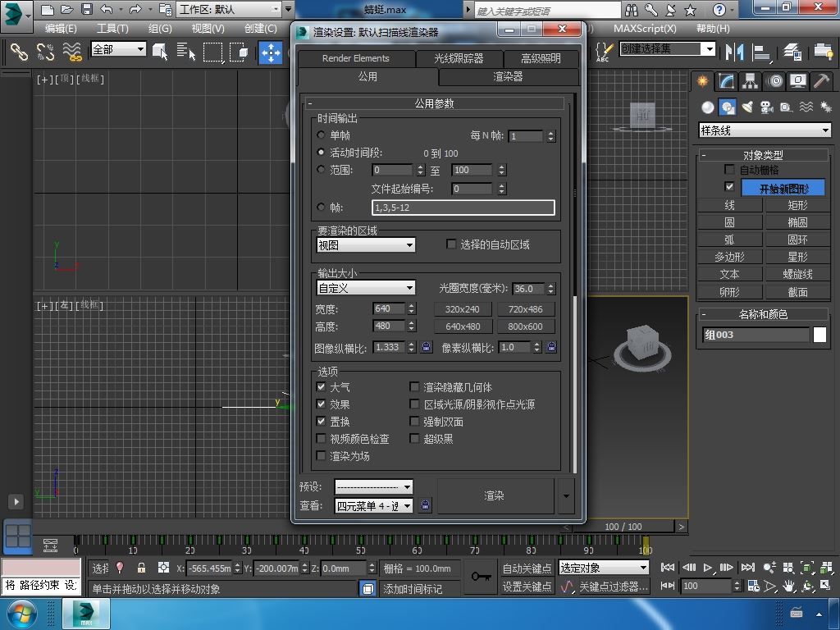This screenshot has height=630, width=840.
Task: Uncheck the 置换 checkbox
Action: [321, 421]
